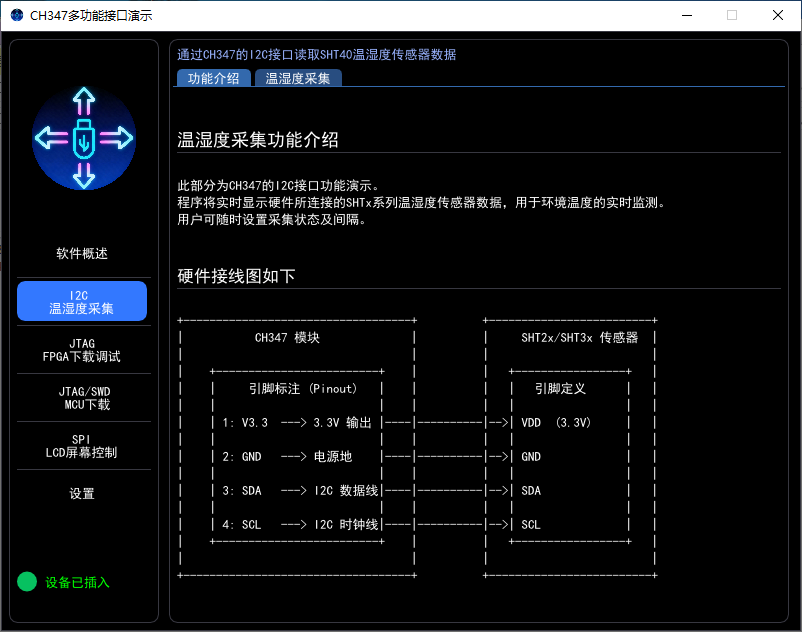Click the 硬件接线图如下 heading
Screen dimensions: 802x632
tap(236, 276)
